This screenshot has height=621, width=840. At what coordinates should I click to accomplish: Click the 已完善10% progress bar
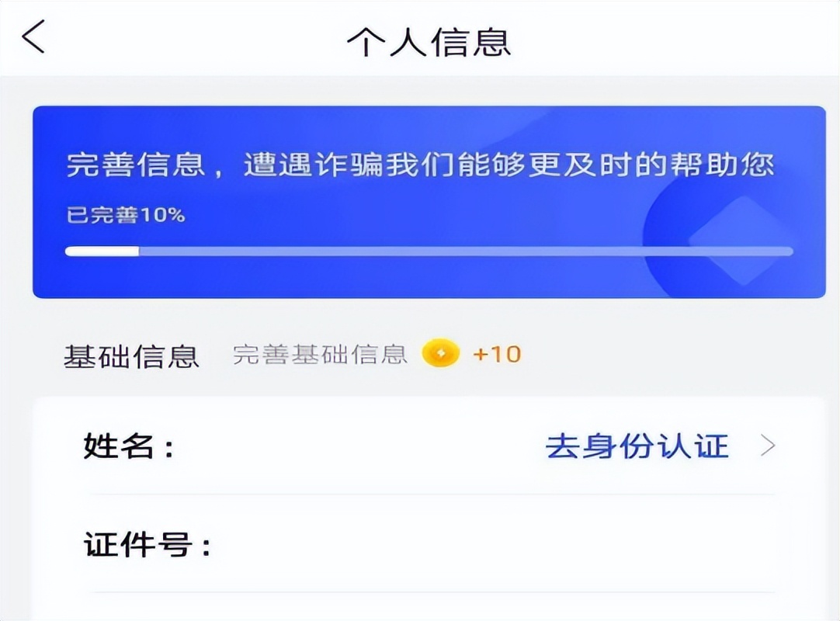pyautogui.click(x=427, y=250)
